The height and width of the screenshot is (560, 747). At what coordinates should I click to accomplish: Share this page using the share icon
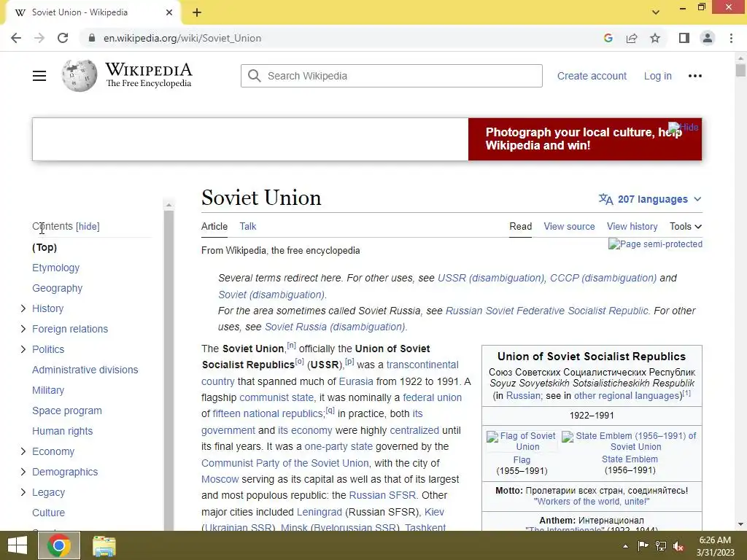click(632, 38)
